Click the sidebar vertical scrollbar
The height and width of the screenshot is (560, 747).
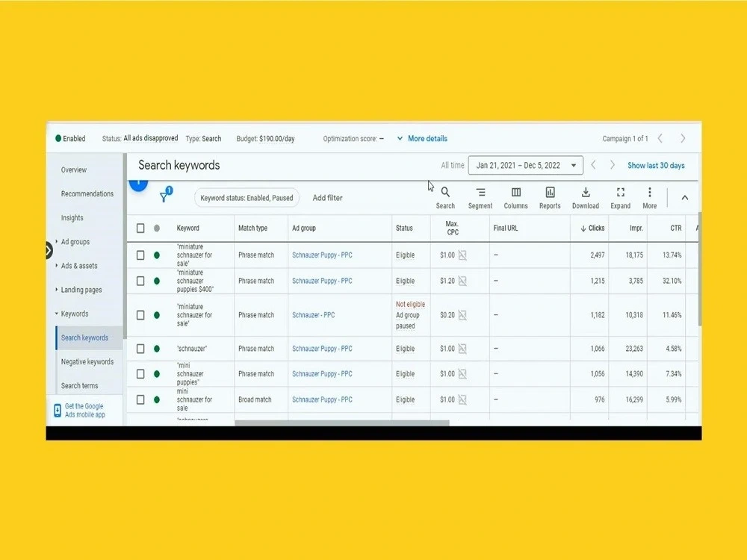pos(124,245)
